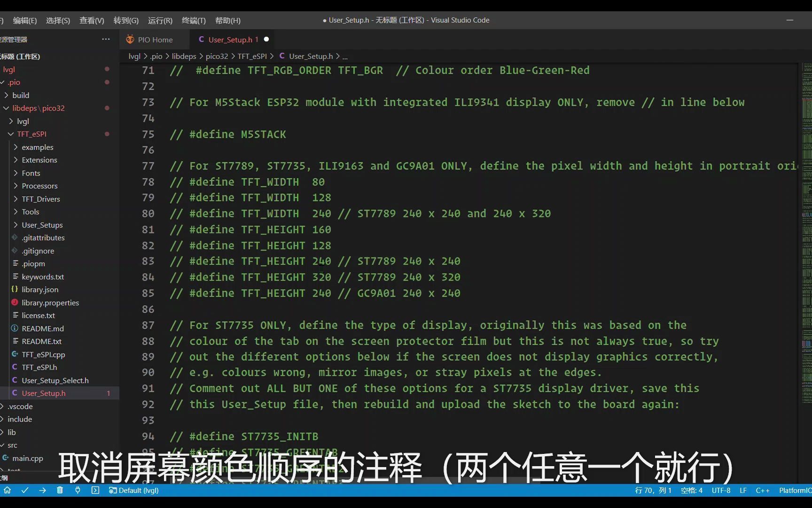Click unsaved dot on User_Setup.h tab
The height and width of the screenshot is (508, 812).
point(266,40)
